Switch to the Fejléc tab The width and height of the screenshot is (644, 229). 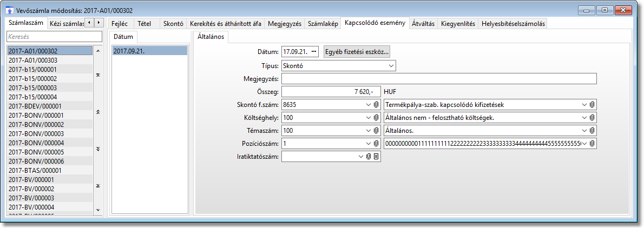[x=120, y=24]
